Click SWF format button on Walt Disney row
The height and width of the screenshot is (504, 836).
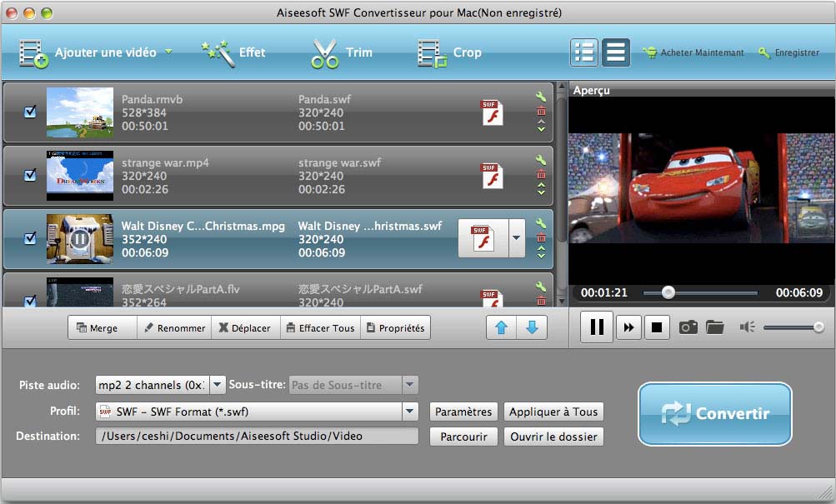[483, 238]
